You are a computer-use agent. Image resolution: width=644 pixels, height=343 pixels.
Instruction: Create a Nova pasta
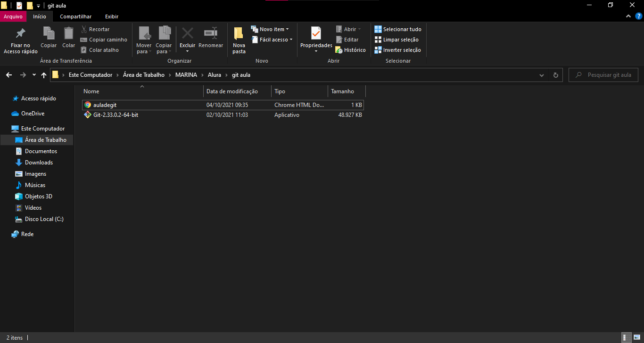point(239,40)
